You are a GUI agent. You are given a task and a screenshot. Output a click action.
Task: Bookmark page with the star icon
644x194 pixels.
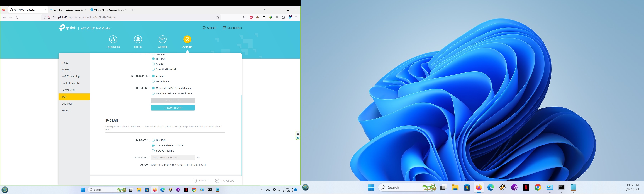[218, 17]
